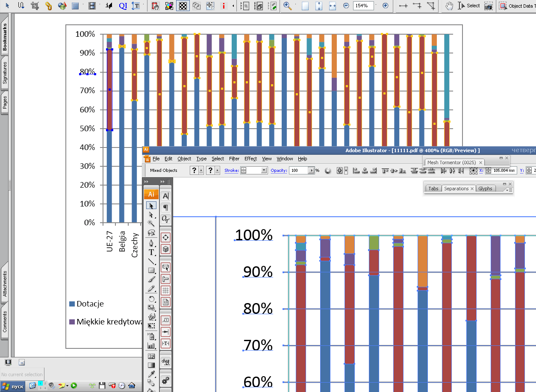Select the Pen tool

[x=151, y=243]
